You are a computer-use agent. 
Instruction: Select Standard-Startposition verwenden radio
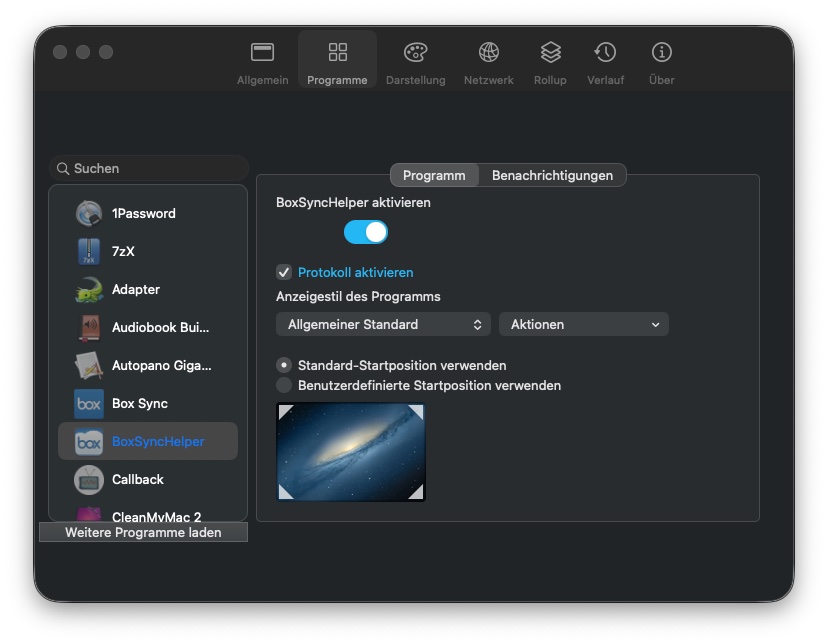[x=284, y=365]
